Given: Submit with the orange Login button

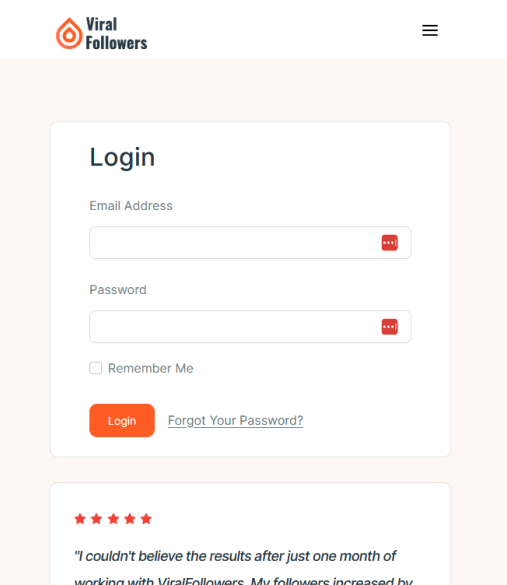Looking at the screenshot, I should click(122, 420).
